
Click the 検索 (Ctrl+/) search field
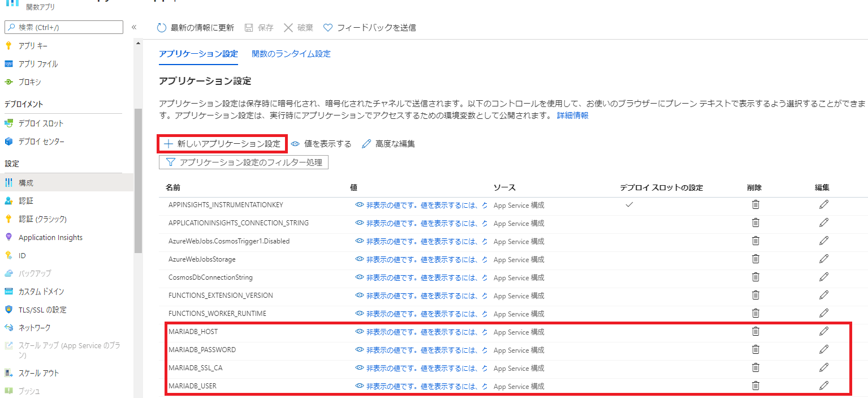tap(63, 27)
